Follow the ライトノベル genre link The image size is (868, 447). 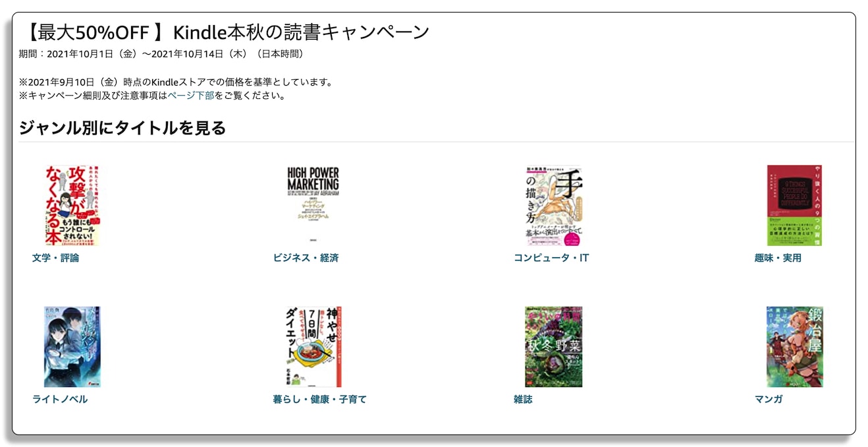coord(60,399)
